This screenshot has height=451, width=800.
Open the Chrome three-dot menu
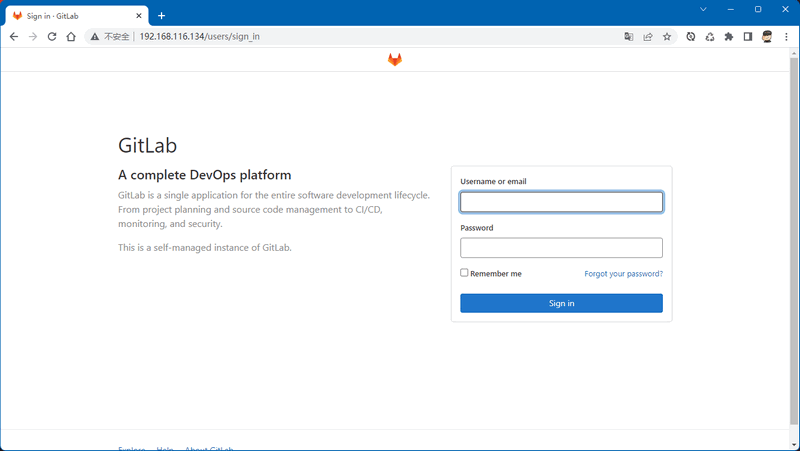[786, 37]
